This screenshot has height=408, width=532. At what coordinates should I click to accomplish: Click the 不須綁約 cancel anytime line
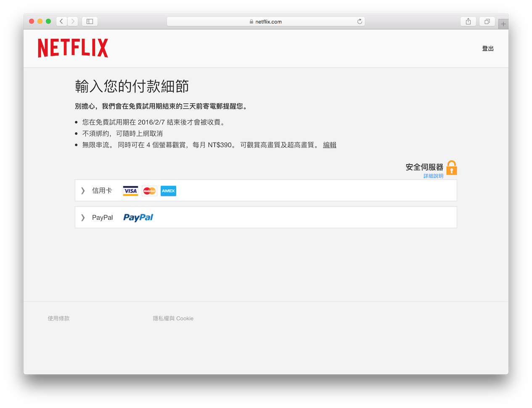122,133
